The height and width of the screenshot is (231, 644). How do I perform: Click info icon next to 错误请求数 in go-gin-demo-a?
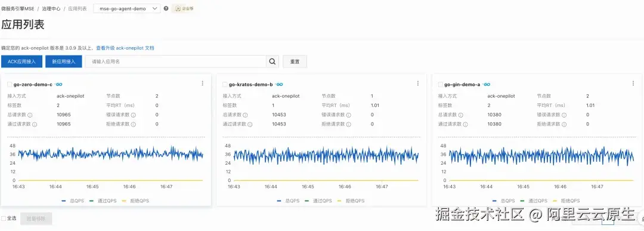tap(564, 115)
